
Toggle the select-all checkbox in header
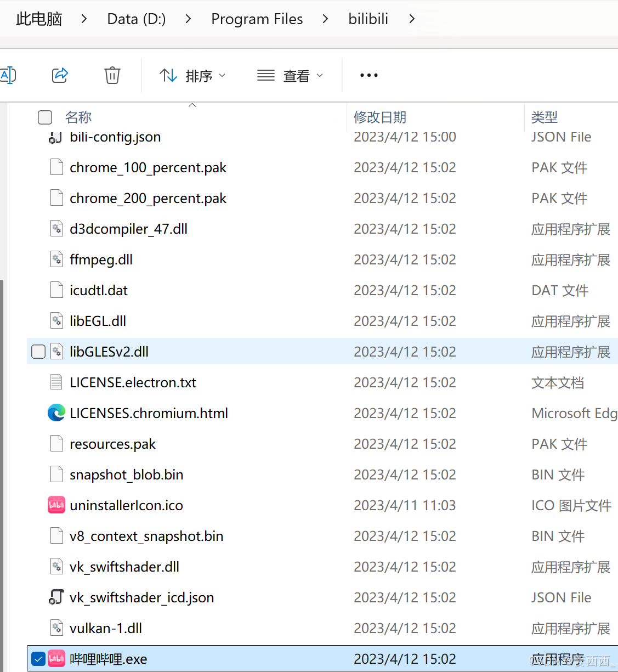45,117
